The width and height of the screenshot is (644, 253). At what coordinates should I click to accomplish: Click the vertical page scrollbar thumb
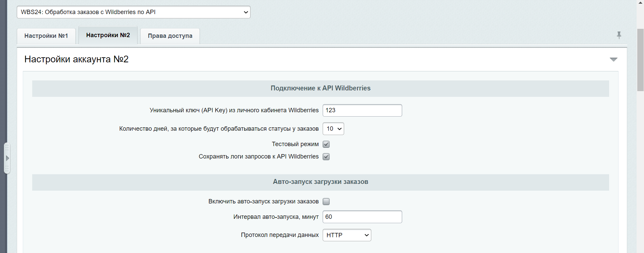(640, 60)
